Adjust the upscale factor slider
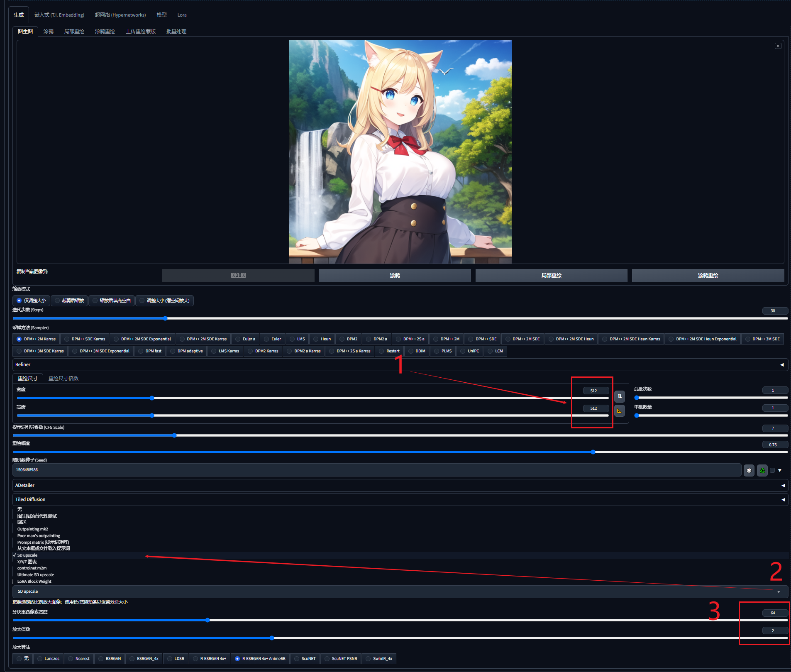The image size is (791, 672). (x=400, y=638)
